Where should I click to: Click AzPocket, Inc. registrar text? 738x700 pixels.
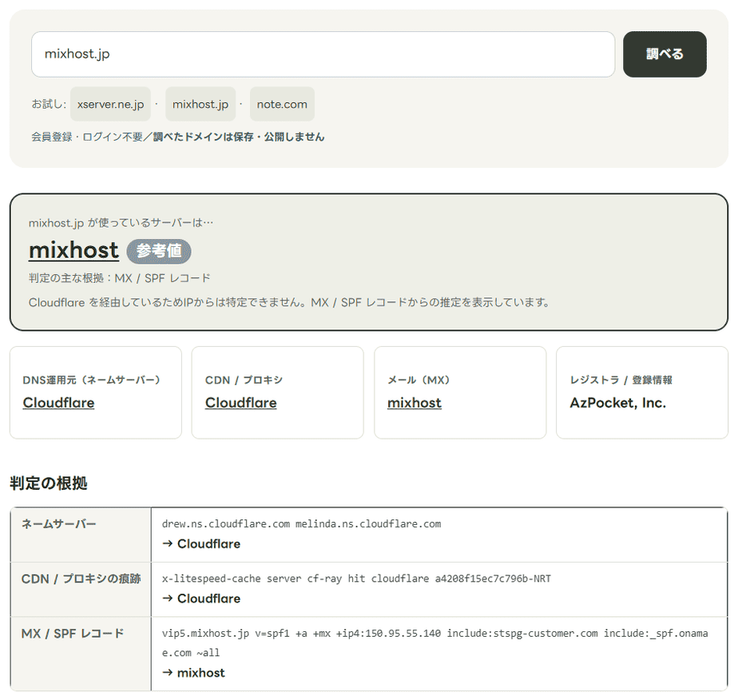[x=618, y=403]
